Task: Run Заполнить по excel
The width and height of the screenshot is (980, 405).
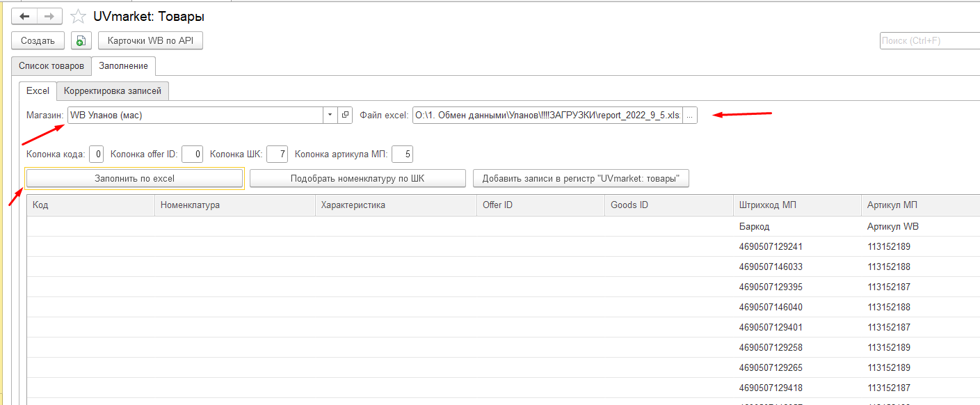Action: 134,179
